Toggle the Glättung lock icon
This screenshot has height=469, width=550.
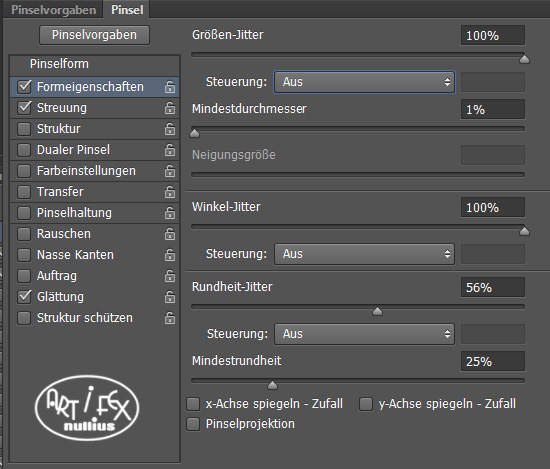[170, 297]
